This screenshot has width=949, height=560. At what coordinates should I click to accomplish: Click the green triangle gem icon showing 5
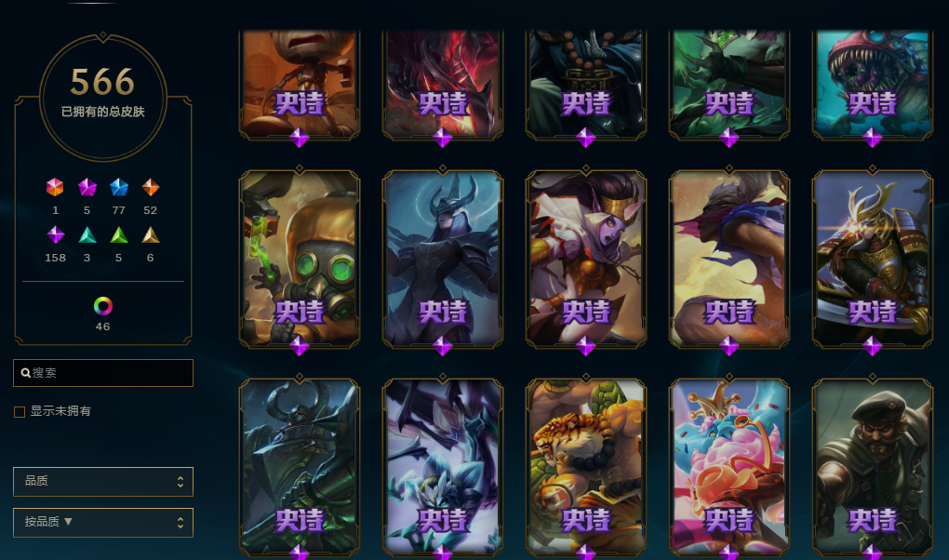[x=119, y=235]
